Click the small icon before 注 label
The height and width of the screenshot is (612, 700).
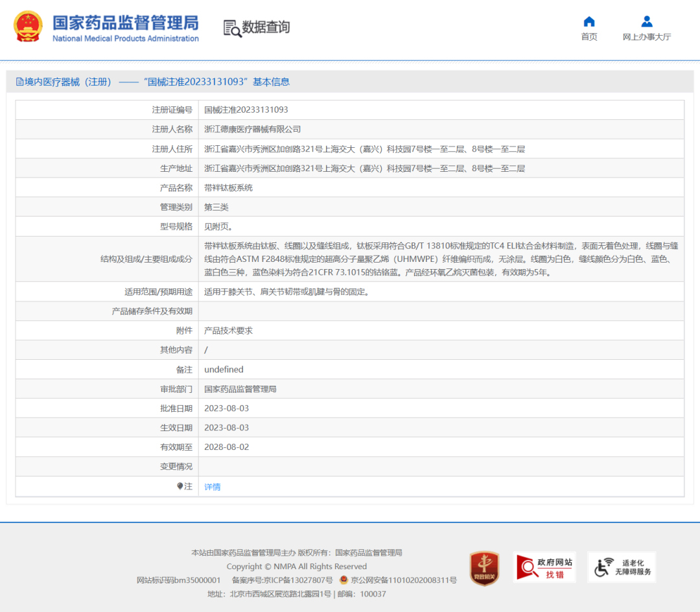[x=180, y=486]
